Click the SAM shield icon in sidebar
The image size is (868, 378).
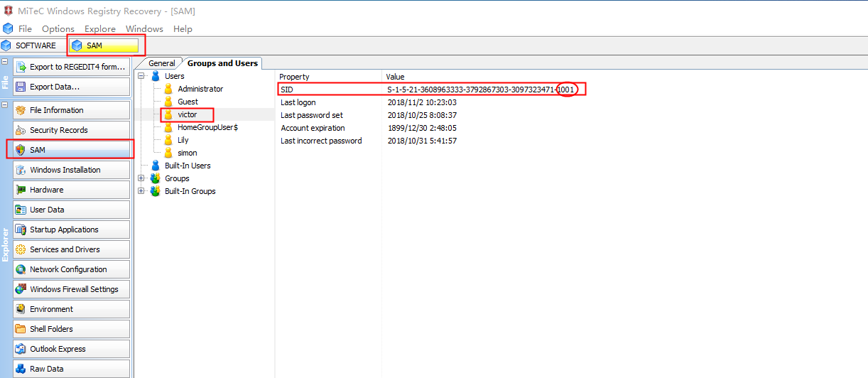[21, 150]
